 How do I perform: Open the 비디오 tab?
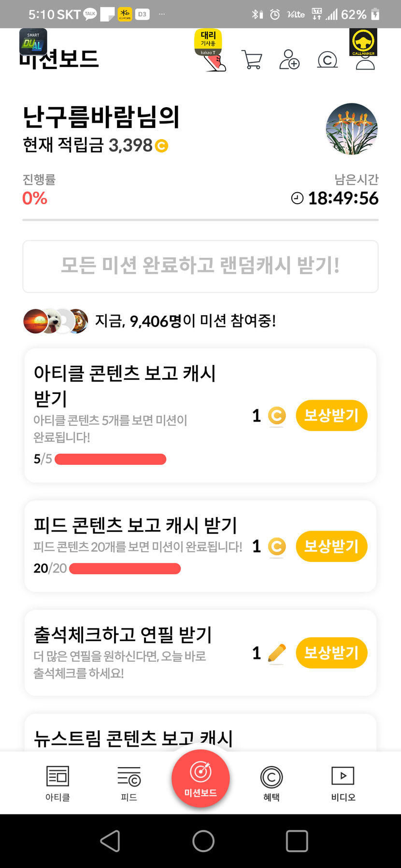click(x=343, y=783)
